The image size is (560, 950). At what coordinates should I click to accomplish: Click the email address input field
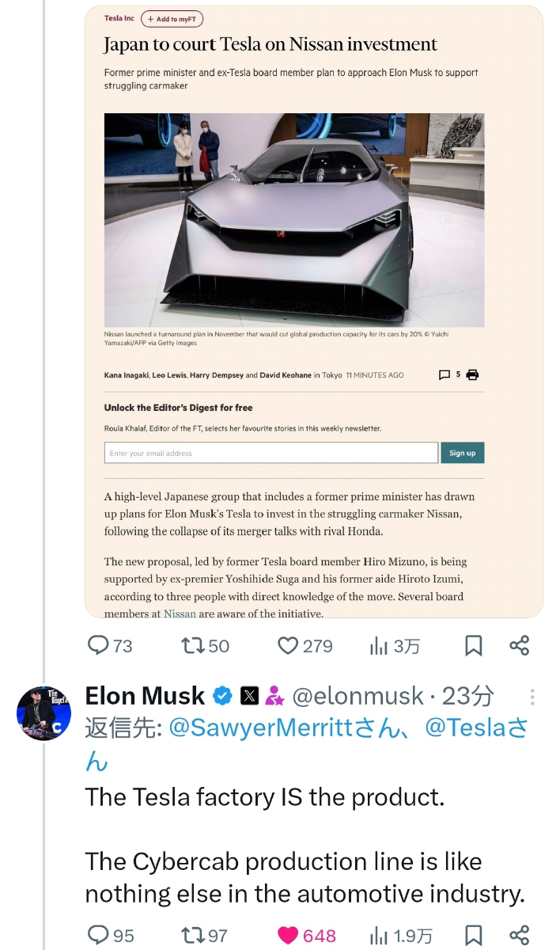[x=271, y=453]
